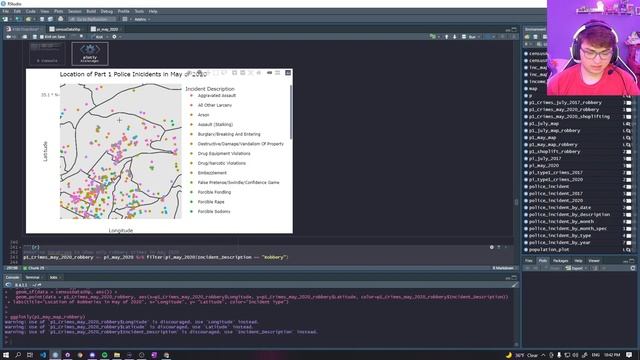
Task: Click the workspace panes grid icon
Action: (x=125, y=19)
